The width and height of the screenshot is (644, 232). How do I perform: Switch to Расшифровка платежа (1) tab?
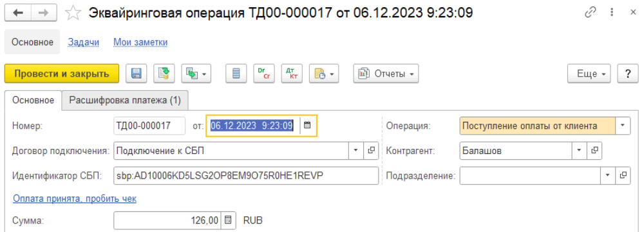(125, 101)
